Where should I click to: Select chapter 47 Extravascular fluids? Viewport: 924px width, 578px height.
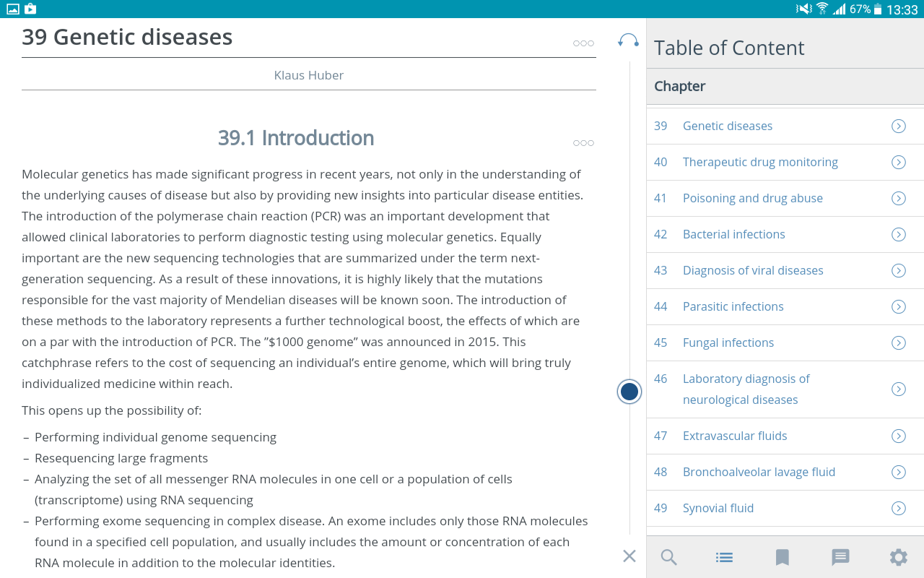[x=734, y=436]
